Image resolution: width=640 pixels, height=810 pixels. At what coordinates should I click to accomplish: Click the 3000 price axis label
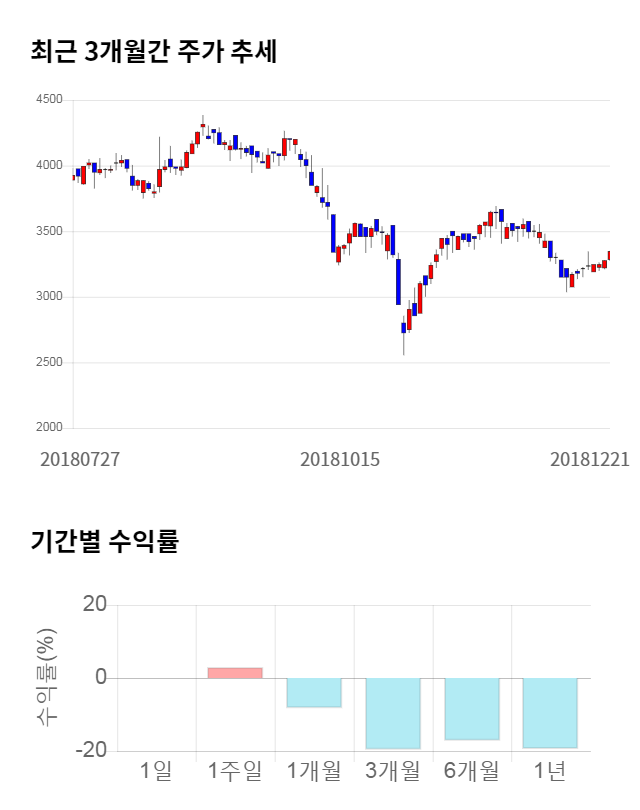(48, 297)
